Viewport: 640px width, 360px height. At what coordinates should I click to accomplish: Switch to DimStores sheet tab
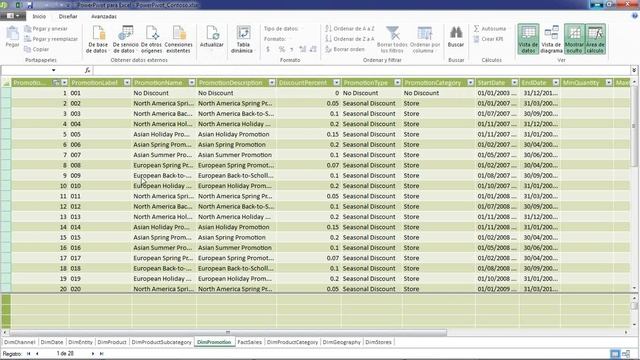tap(378, 342)
